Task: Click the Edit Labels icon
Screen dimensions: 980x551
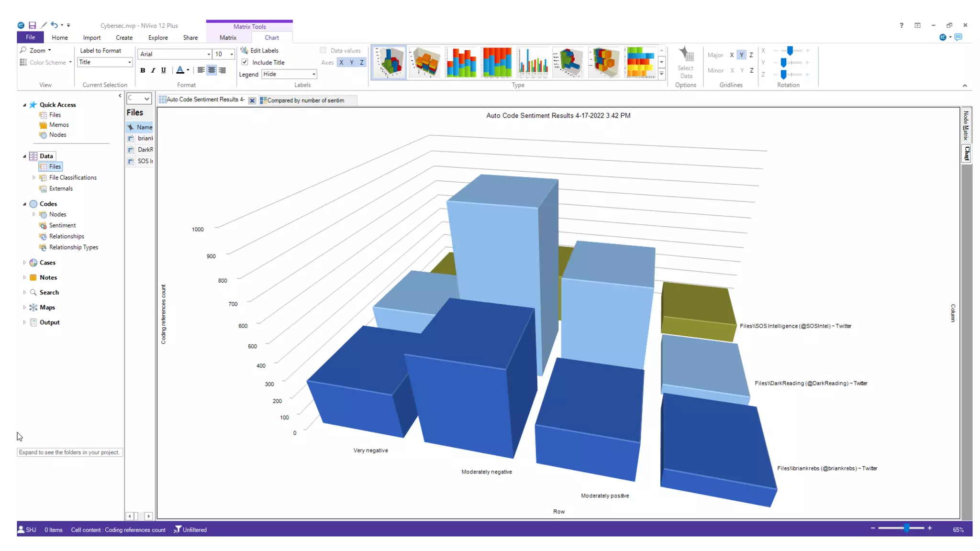Action: click(244, 50)
